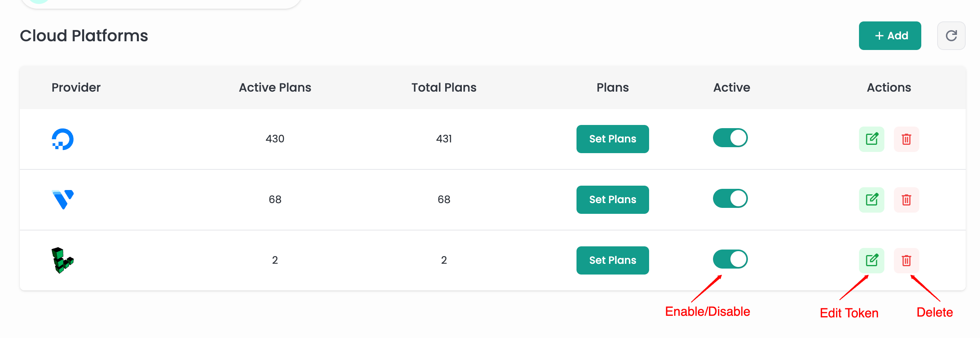The width and height of the screenshot is (980, 338).
Task: Edit the Linode provider token
Action: [x=871, y=261]
